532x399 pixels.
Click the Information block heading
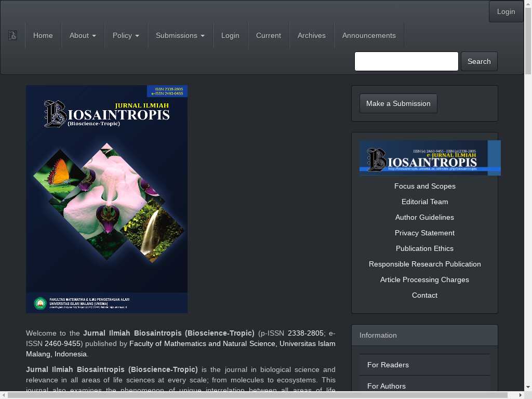pos(425,335)
